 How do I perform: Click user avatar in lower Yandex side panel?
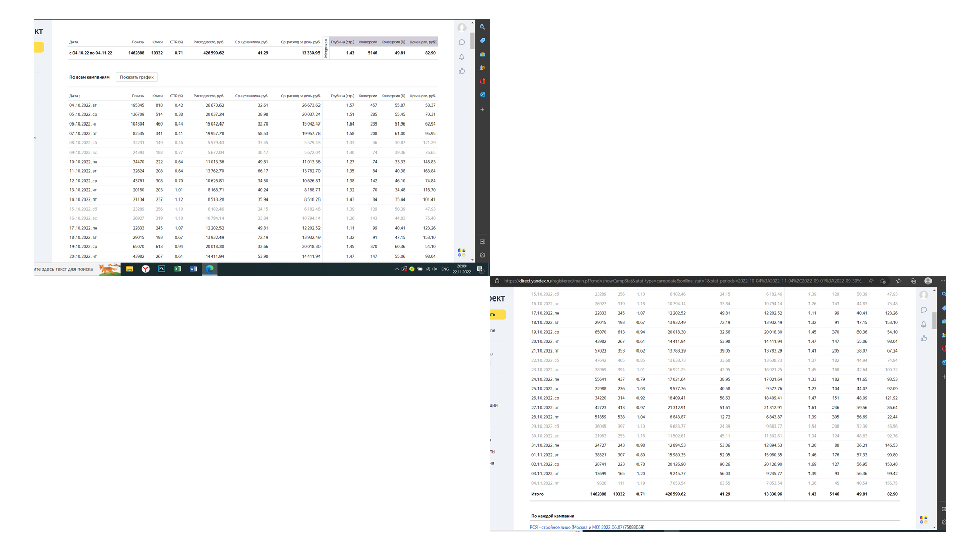[924, 295]
